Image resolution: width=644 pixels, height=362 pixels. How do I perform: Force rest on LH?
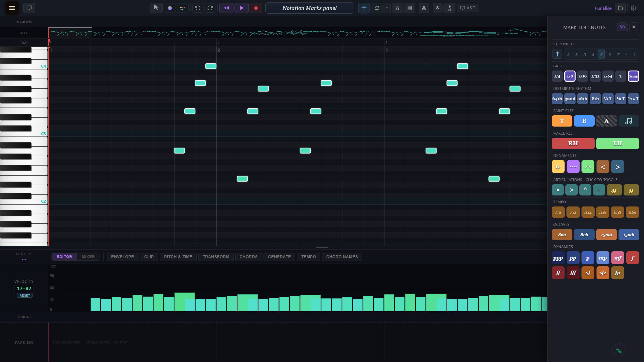point(618,143)
